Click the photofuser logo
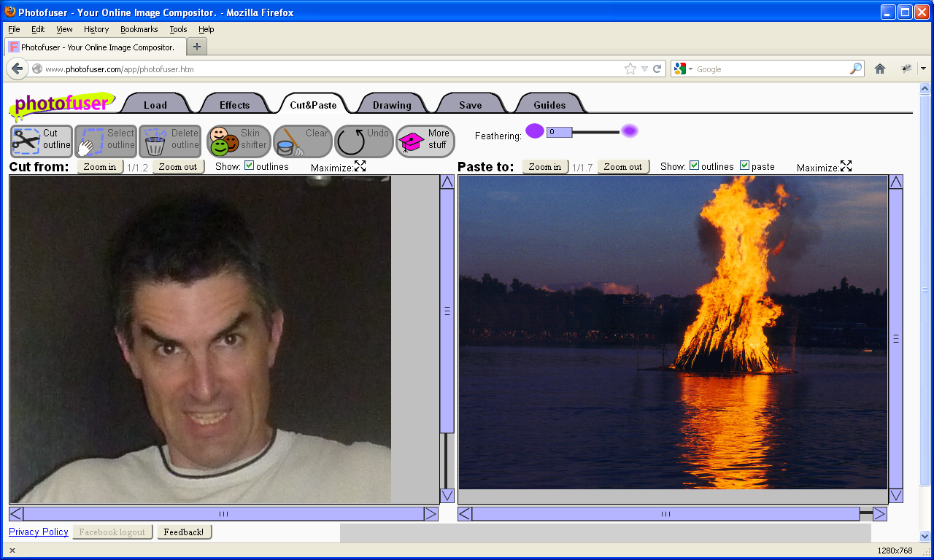Image resolution: width=934 pixels, height=560 pixels. pos(62,104)
